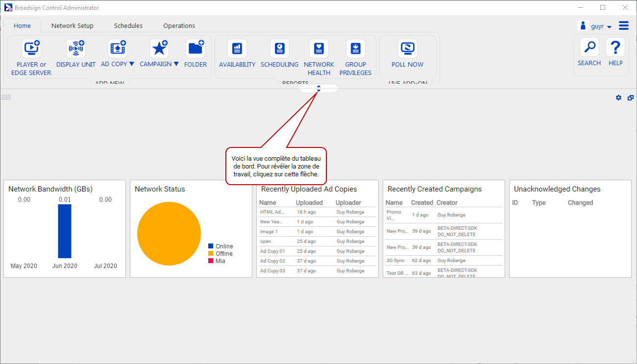Open Help from the ribbon
The width and height of the screenshot is (637, 364).
[615, 48]
